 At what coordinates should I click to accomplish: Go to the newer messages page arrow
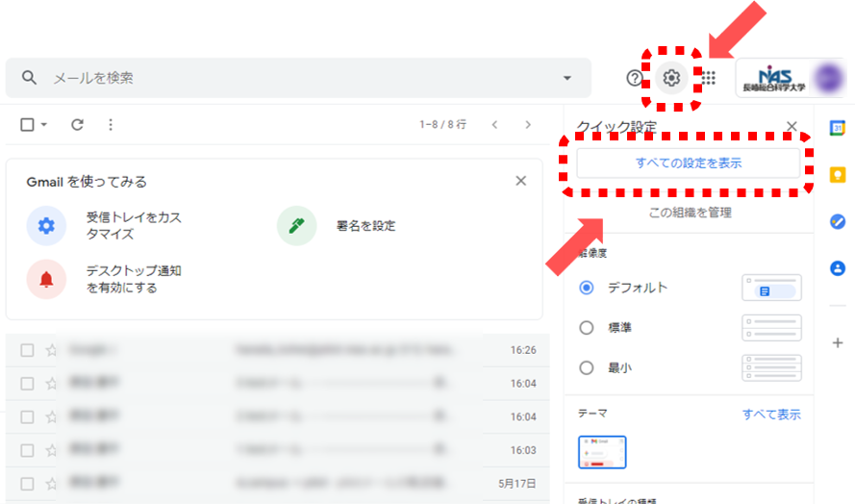(x=494, y=125)
